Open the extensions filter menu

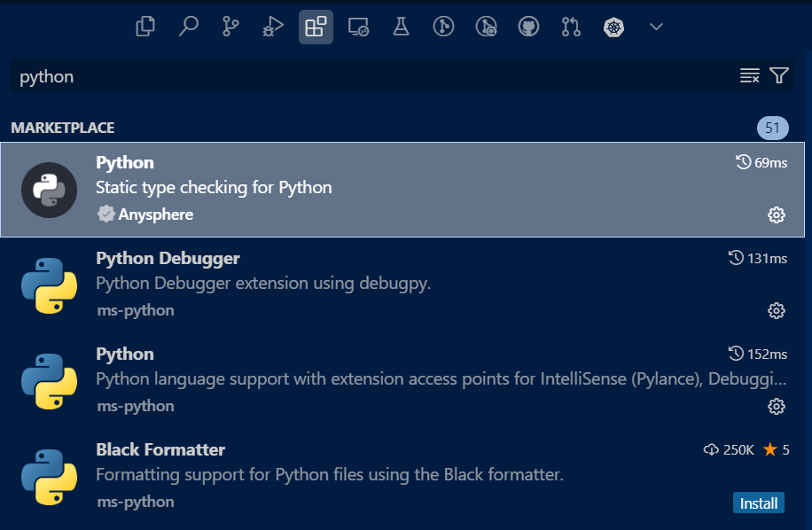click(x=779, y=75)
